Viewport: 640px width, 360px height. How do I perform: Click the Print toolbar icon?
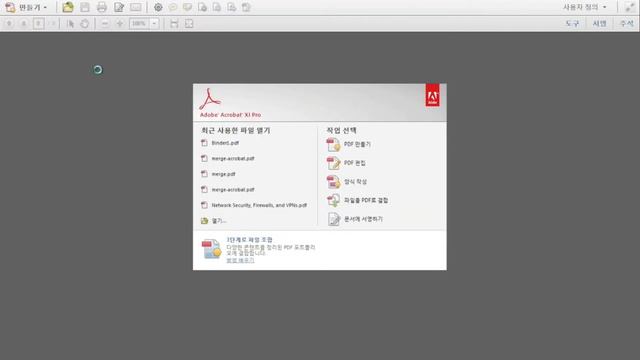pyautogui.click(x=102, y=7)
